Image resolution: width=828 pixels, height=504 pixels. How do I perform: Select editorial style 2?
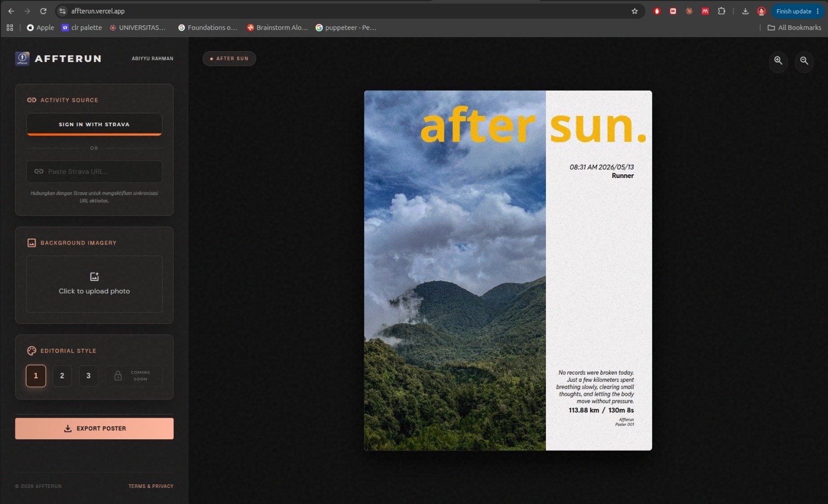[x=62, y=376]
